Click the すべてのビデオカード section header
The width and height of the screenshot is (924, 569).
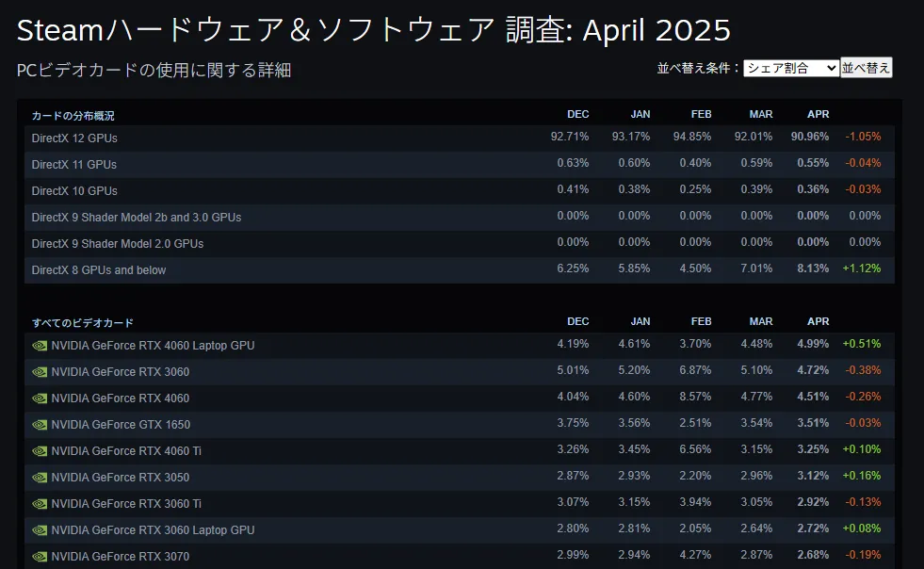tap(83, 322)
